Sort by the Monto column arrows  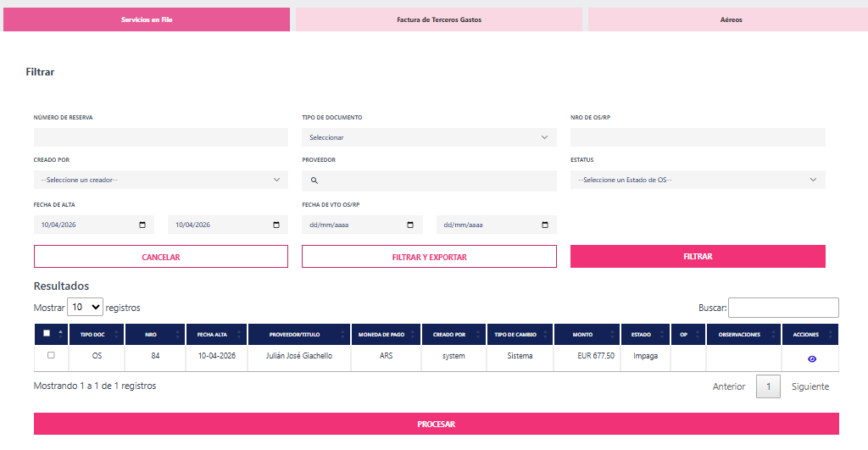coord(612,334)
